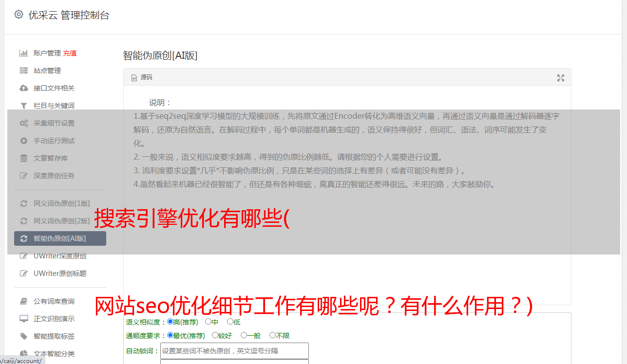627x364 pixels.
Task: Click the 源码 source code icon in the editor
Action: pos(134,77)
